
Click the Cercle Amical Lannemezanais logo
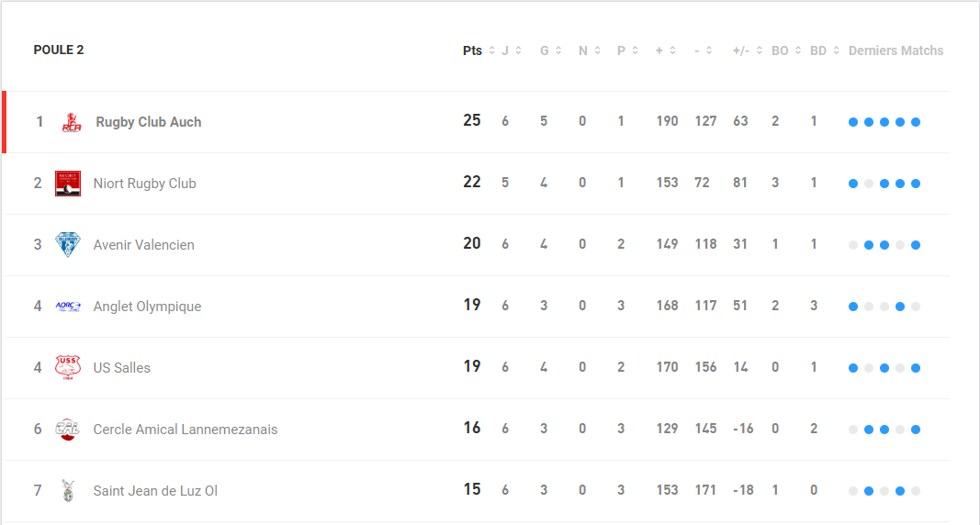(68, 430)
